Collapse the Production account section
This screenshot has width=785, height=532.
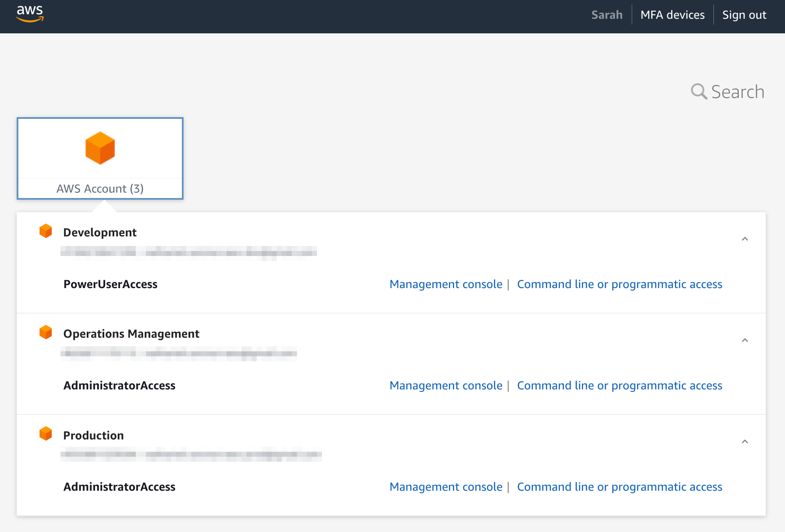coord(745,442)
